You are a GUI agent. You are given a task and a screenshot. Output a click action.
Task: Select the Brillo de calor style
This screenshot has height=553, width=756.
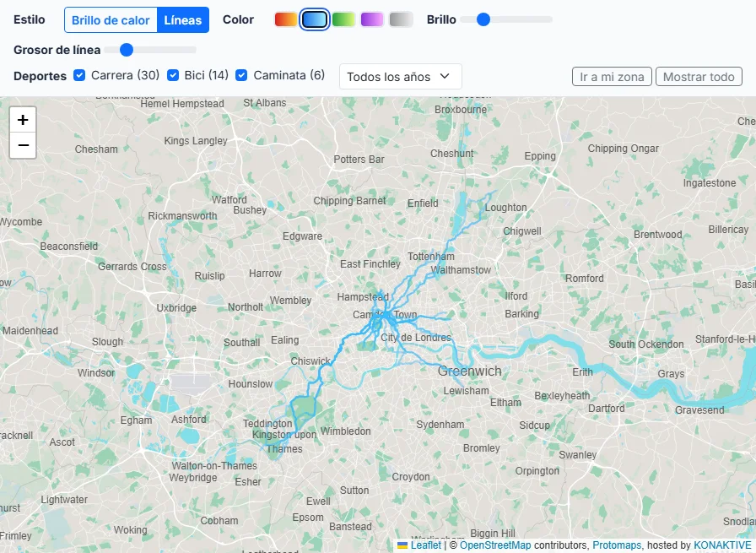coord(111,20)
